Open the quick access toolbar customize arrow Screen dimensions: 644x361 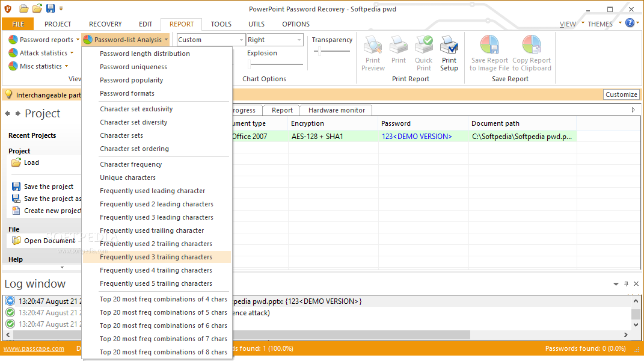(61, 8)
